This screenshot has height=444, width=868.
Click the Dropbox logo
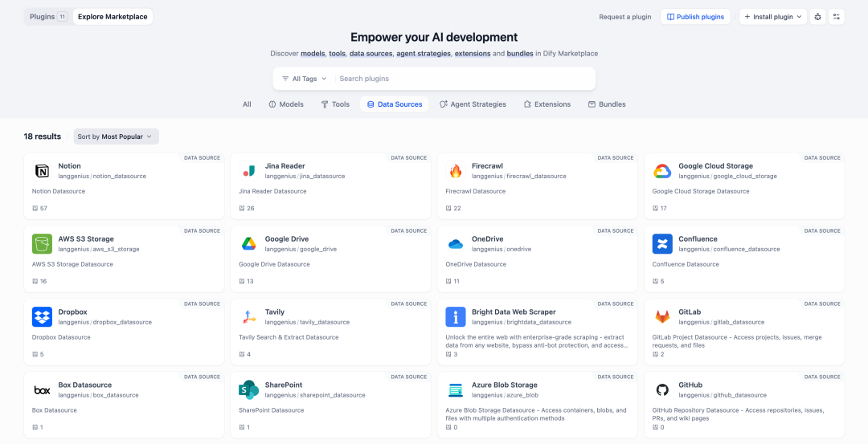42,317
